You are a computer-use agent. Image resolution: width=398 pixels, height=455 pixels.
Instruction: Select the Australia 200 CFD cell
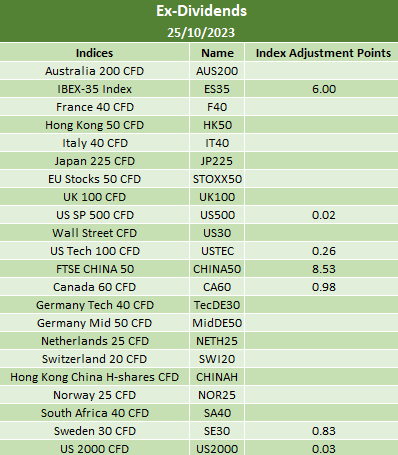pos(94,71)
